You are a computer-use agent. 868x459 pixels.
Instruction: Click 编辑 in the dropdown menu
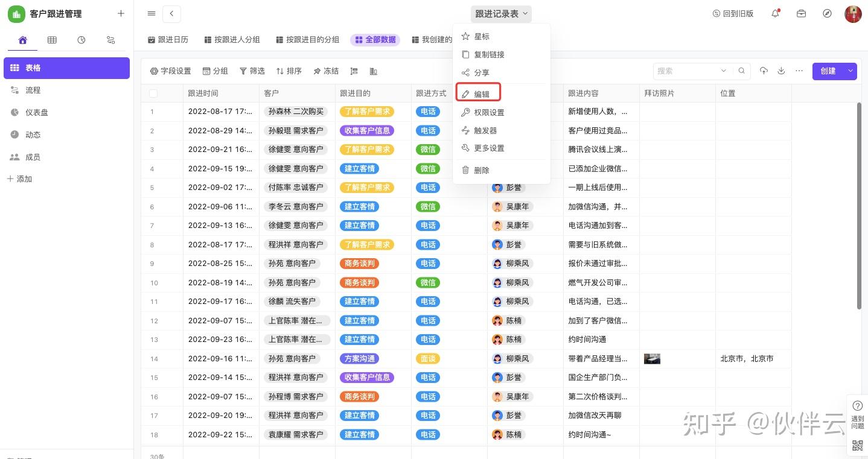478,93
